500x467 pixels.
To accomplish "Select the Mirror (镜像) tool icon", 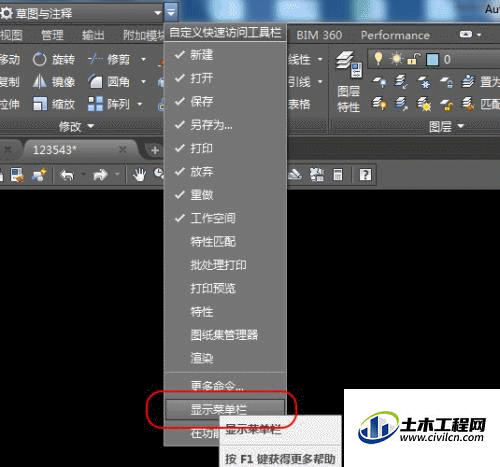I will click(39, 82).
